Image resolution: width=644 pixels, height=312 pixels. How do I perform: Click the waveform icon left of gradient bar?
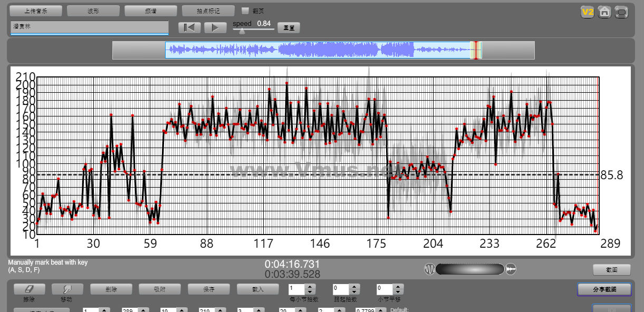coord(430,269)
